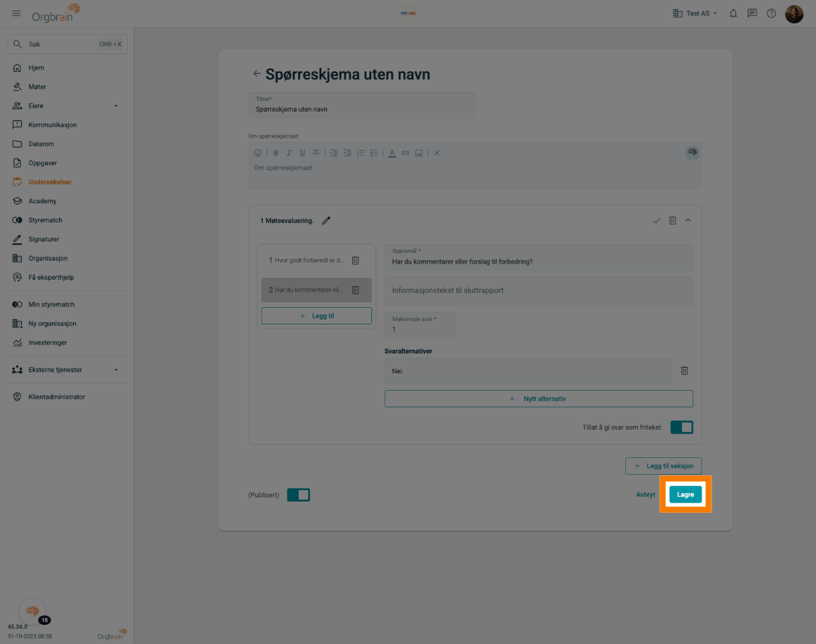Open the user profile avatar
The width and height of the screenshot is (816, 644).
pyautogui.click(x=794, y=14)
